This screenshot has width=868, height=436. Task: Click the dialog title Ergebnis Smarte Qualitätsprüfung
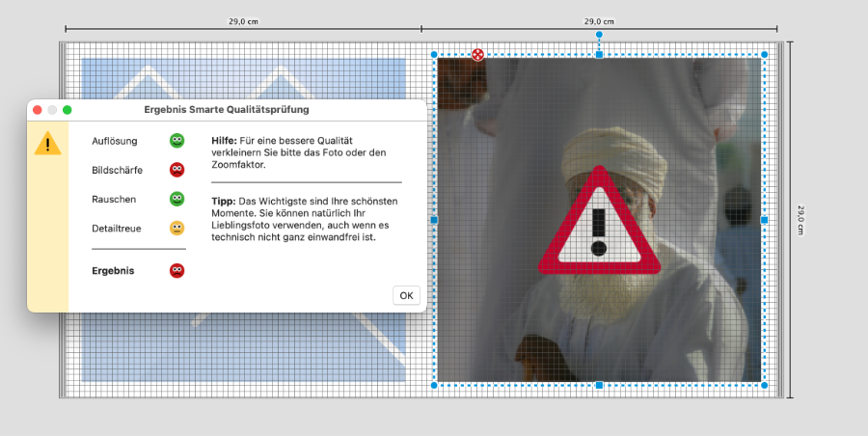click(227, 110)
